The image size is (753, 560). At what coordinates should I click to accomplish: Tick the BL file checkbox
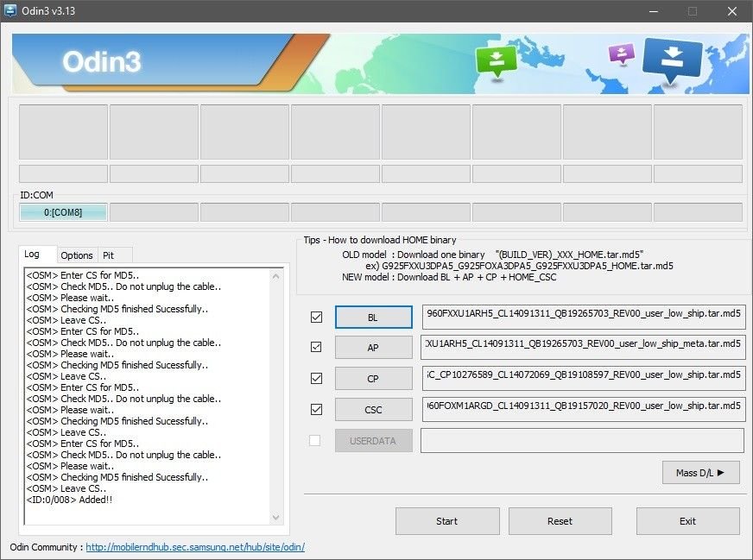(x=316, y=318)
